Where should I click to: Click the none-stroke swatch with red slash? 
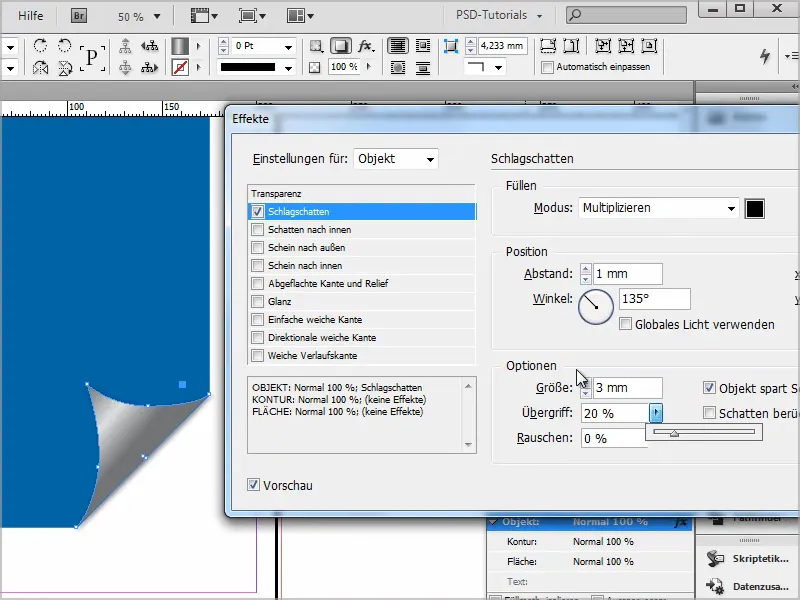pos(180,67)
